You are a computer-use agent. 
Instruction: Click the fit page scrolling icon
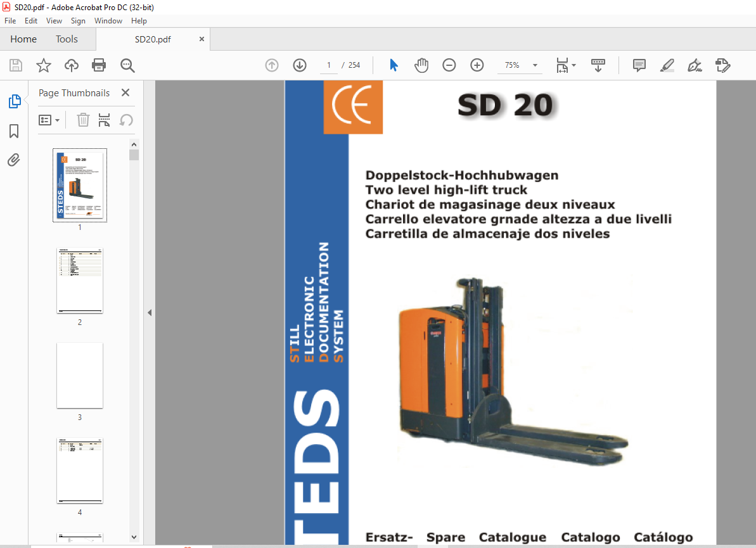coord(562,65)
